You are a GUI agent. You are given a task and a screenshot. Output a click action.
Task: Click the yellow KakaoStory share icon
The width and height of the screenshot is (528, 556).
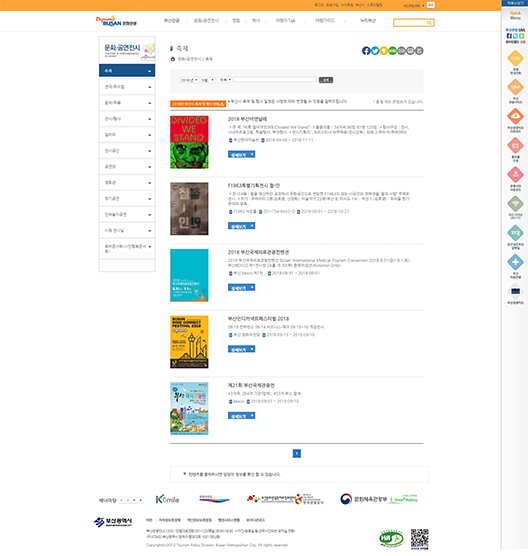(384, 51)
